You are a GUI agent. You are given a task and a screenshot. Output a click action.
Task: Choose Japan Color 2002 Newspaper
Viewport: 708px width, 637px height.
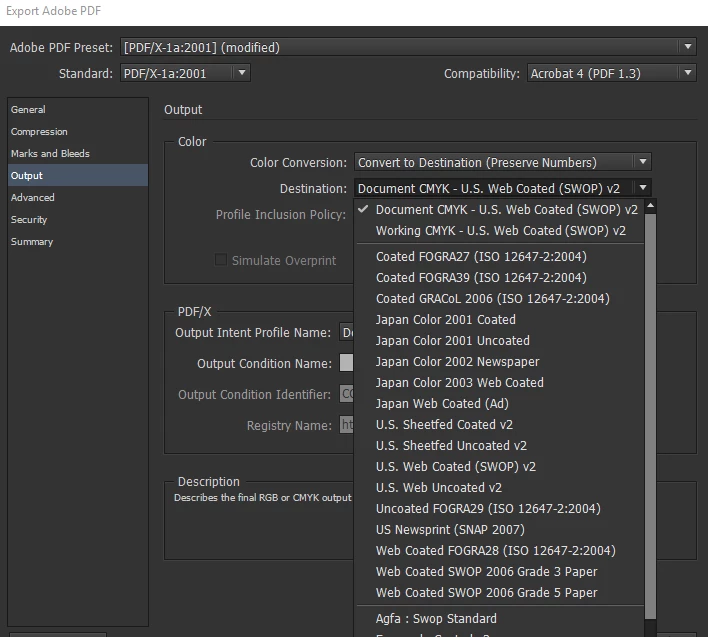[x=500, y=362]
